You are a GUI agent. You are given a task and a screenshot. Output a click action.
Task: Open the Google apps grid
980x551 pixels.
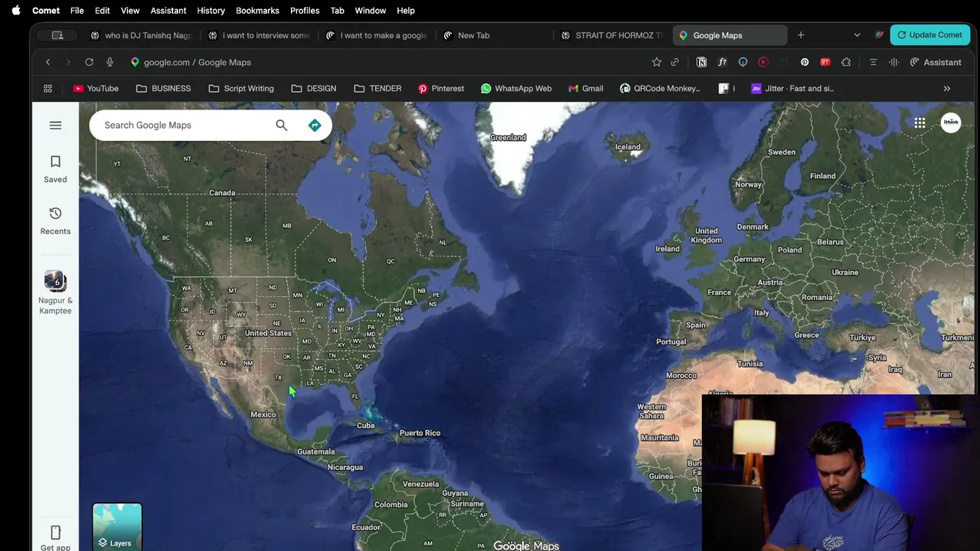pos(920,122)
